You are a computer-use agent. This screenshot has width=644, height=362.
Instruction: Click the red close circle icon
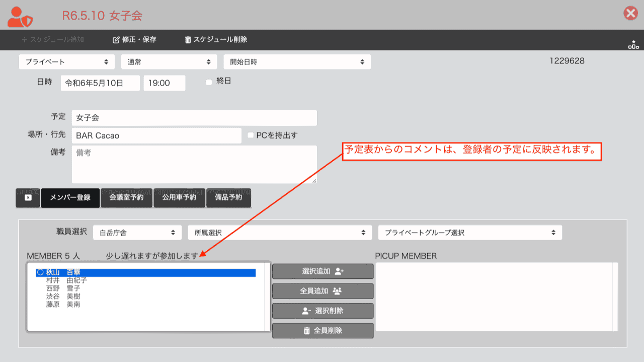coord(630,14)
